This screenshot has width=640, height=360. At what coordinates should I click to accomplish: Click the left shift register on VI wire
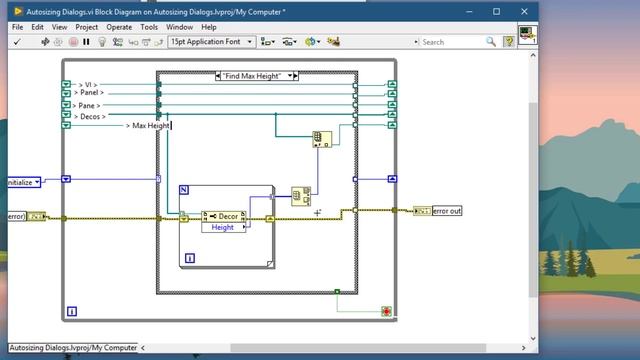[66, 84]
